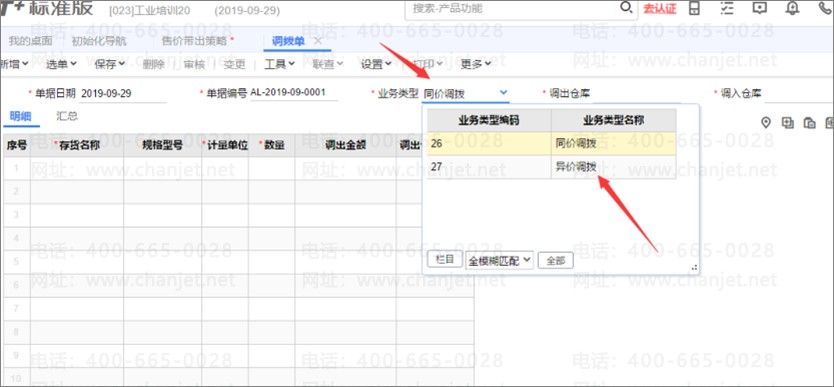Switch to 初始化导航 tab
This screenshot has height=387, width=834.
click(99, 41)
